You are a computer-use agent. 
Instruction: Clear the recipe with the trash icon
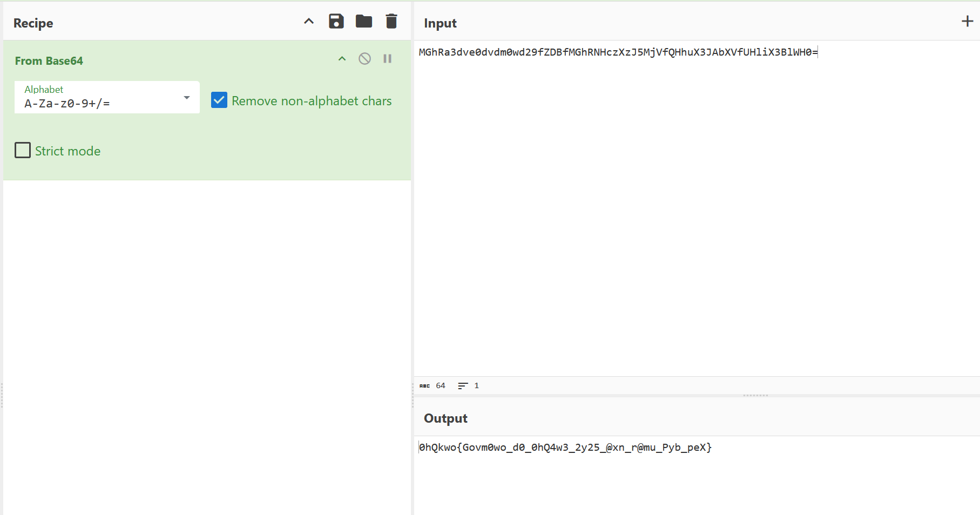(x=391, y=22)
